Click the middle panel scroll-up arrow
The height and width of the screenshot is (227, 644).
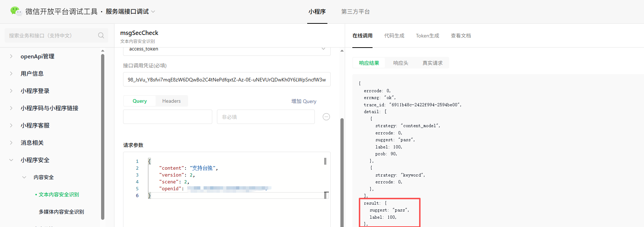342,51
